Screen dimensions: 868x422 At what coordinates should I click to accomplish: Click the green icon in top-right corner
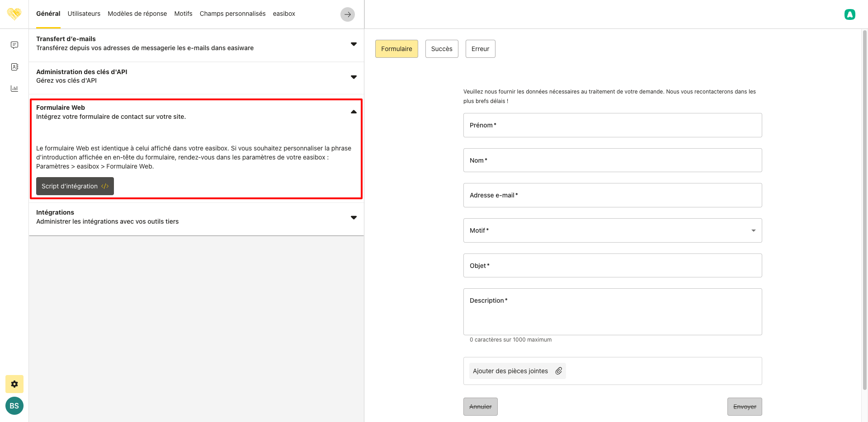849,14
